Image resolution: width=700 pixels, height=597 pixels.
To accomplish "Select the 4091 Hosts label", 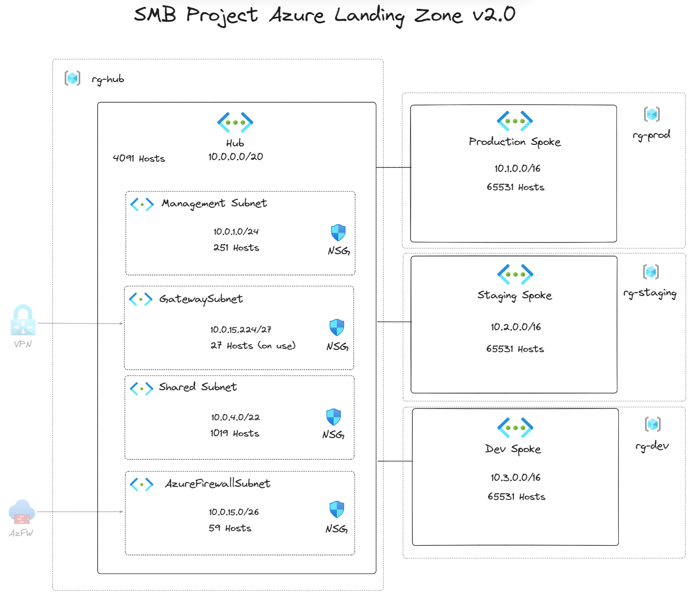I will [139, 159].
